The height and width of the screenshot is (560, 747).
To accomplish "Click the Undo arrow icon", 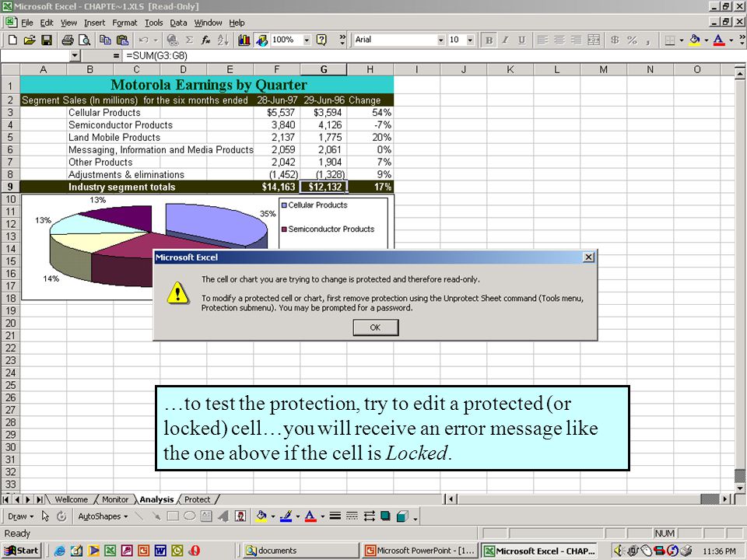I will (143, 40).
